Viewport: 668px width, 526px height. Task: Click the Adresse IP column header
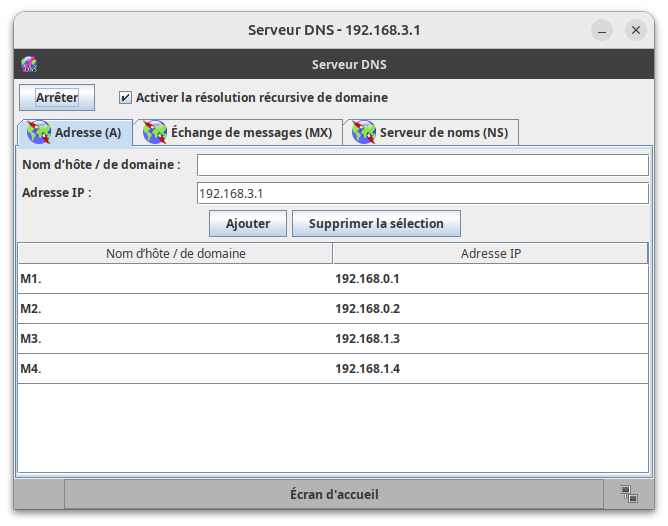(490, 254)
